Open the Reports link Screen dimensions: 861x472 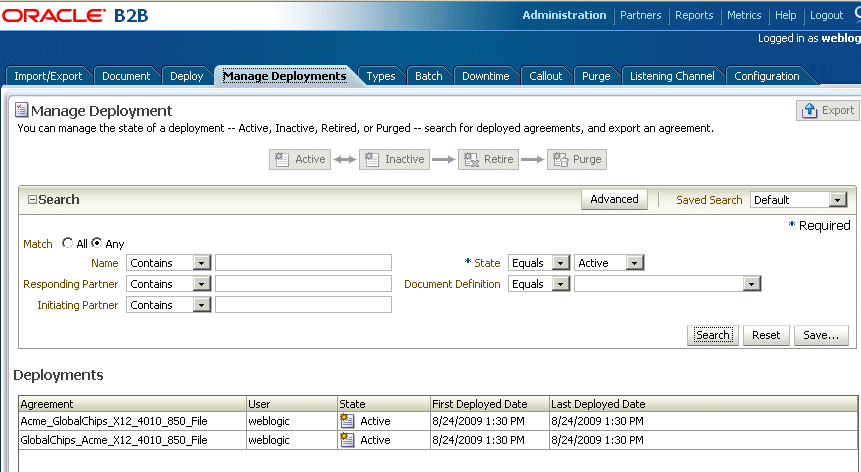point(694,15)
